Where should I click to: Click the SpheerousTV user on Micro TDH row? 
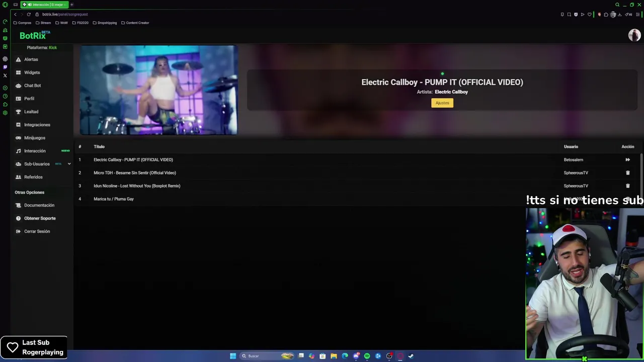pos(576,173)
